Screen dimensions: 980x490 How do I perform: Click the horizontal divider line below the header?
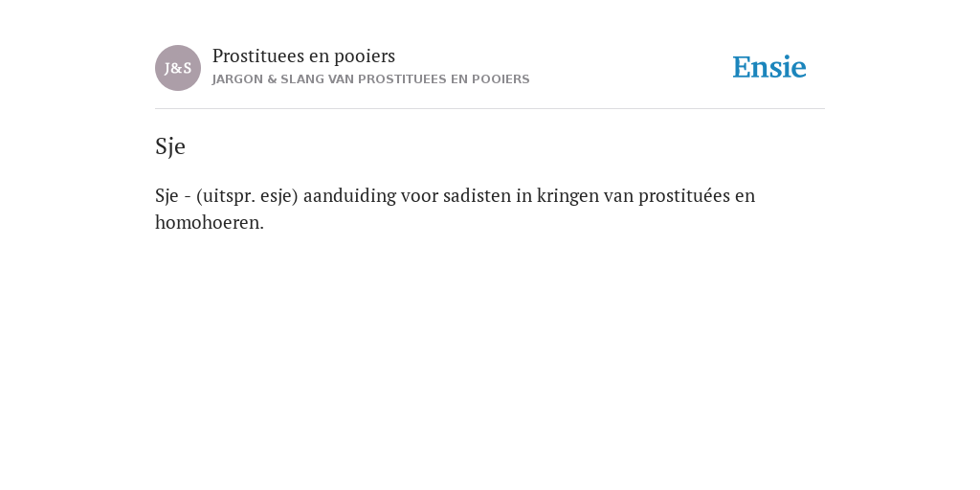[490, 109]
